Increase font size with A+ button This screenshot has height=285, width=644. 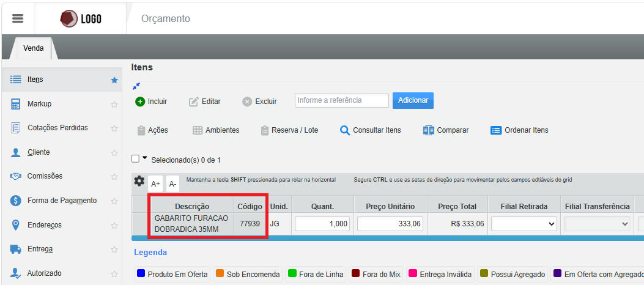(155, 183)
